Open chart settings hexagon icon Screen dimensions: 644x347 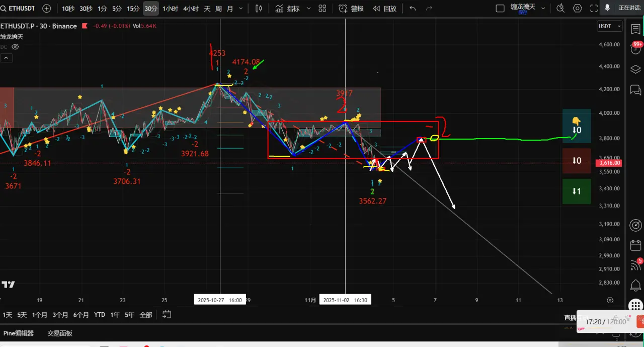[578, 9]
